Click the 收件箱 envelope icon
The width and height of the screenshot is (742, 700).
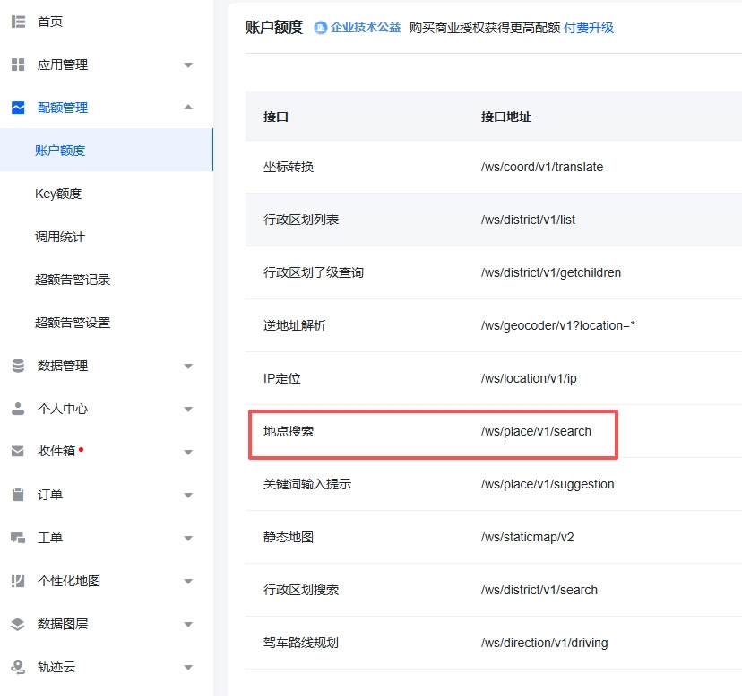[18, 452]
